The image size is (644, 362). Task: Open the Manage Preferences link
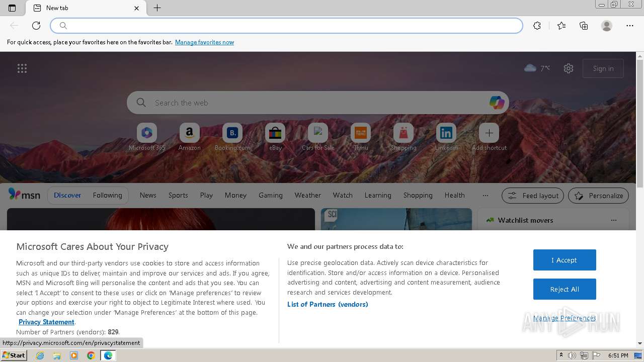(x=565, y=318)
